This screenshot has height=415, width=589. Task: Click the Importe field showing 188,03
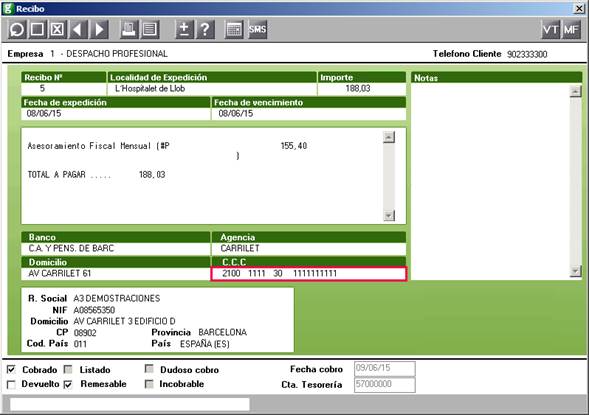click(x=362, y=89)
